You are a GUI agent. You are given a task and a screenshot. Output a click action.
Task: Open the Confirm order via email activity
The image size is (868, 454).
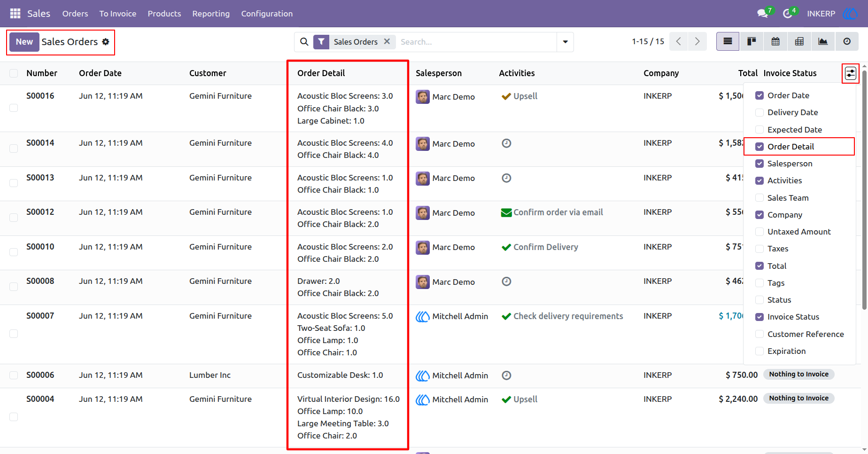(x=552, y=212)
